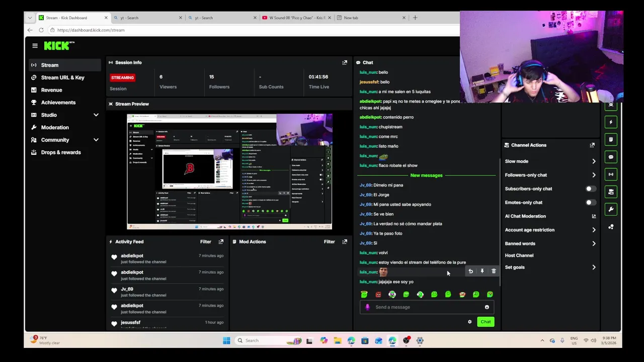Open the browser tab list dropdown
This screenshot has width=644, height=362.
point(30,18)
